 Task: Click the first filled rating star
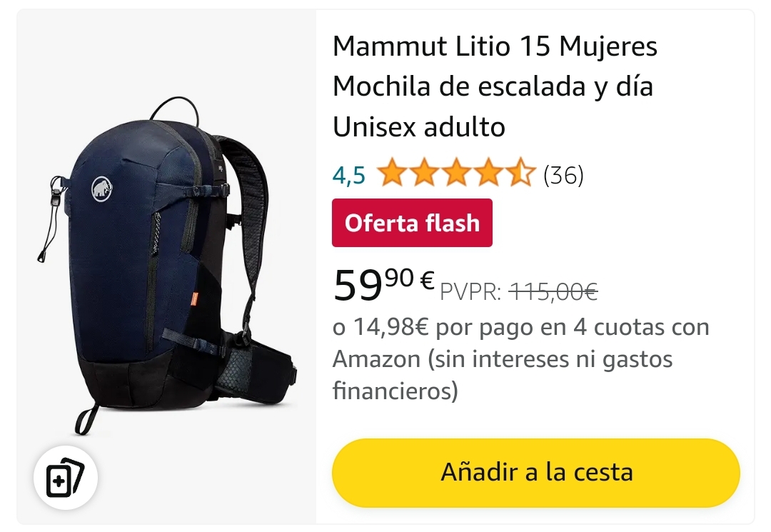point(392,172)
